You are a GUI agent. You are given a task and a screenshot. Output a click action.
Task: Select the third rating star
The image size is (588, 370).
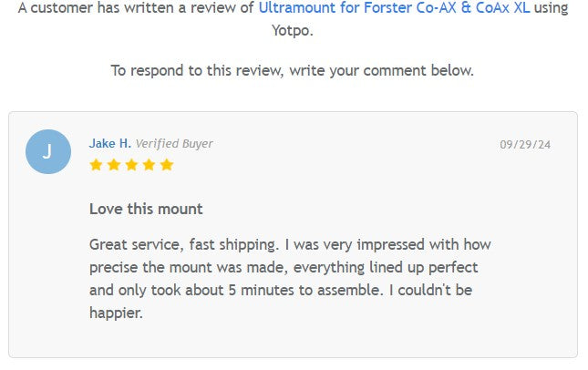[130, 165]
